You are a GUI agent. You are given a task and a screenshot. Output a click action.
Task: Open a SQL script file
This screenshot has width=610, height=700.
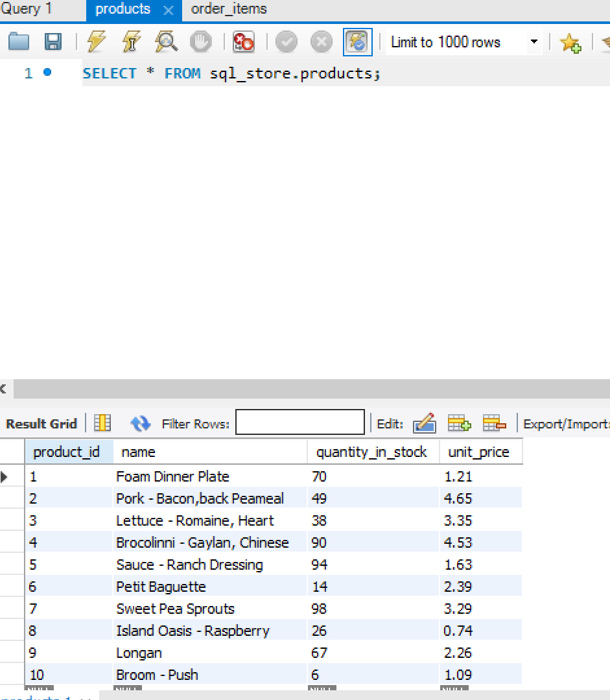click(x=19, y=42)
